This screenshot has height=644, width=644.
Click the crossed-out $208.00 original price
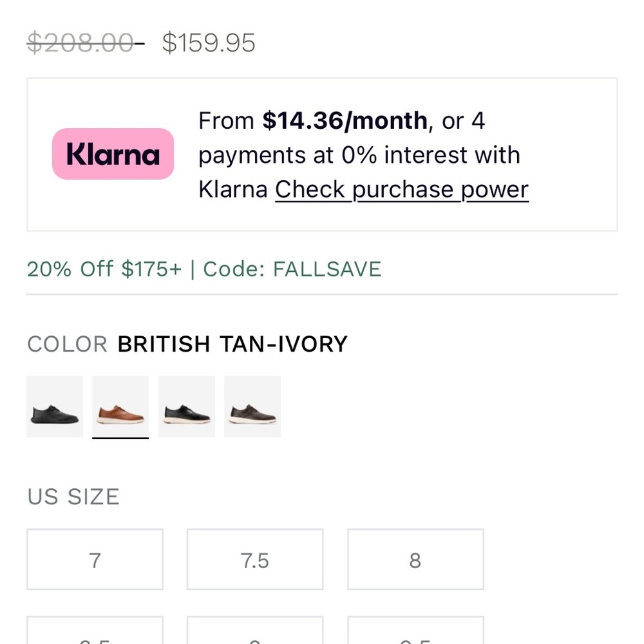[x=85, y=43]
